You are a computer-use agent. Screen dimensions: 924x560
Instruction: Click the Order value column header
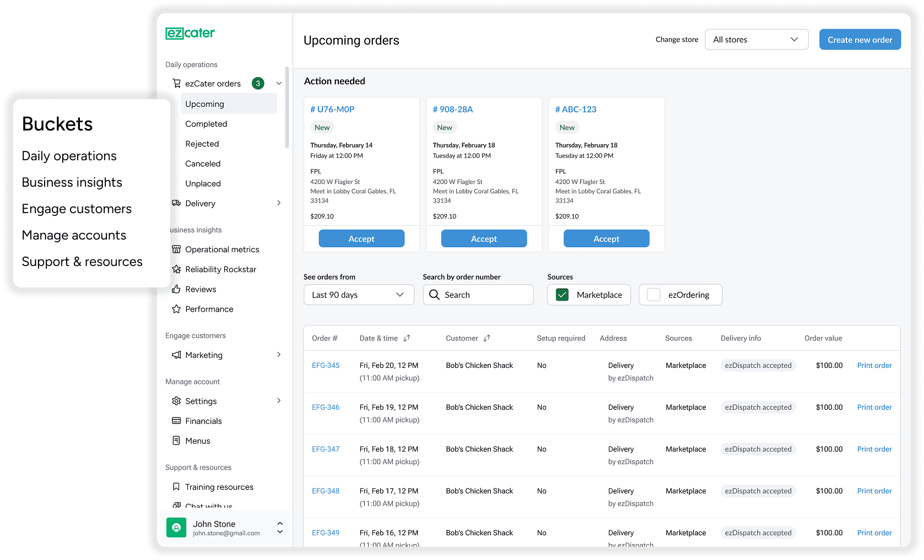(x=823, y=338)
